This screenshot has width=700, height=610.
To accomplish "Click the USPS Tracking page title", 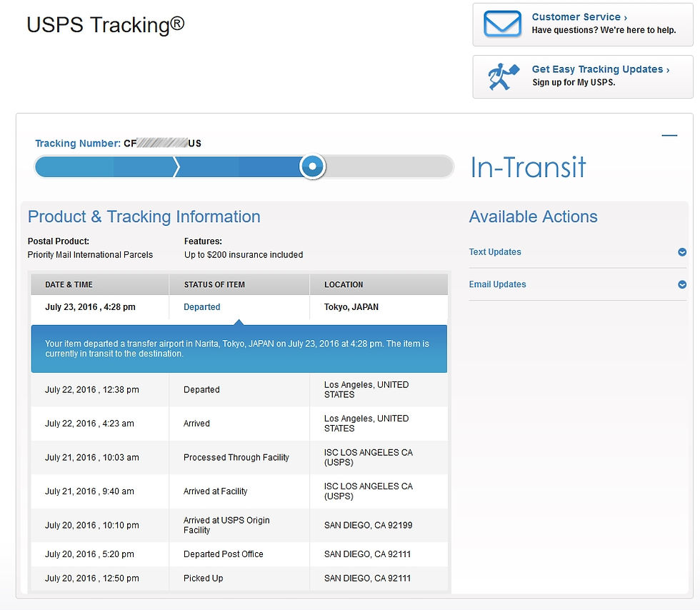I will [x=106, y=24].
